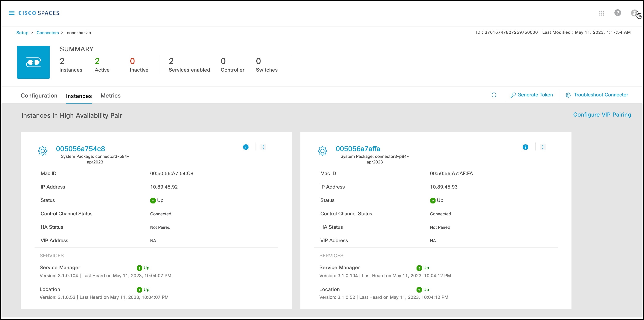Navigate to Connectors breadcrumb link

(47, 33)
